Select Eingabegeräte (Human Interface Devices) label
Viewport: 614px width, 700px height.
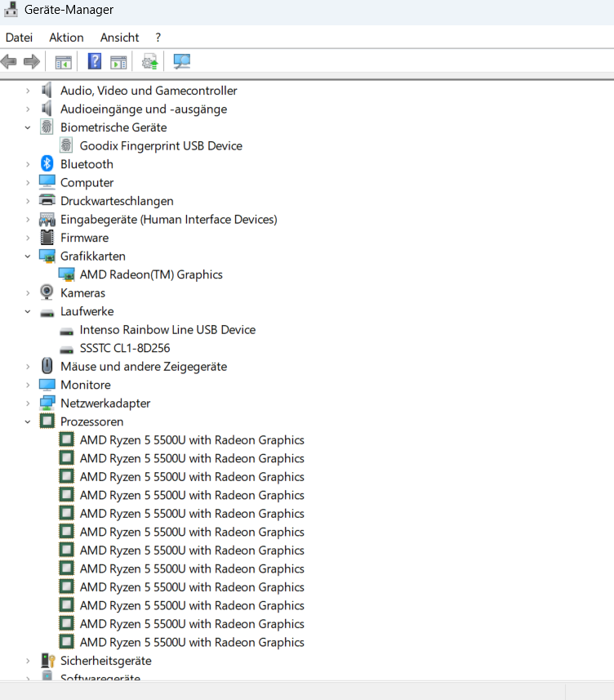click(169, 219)
